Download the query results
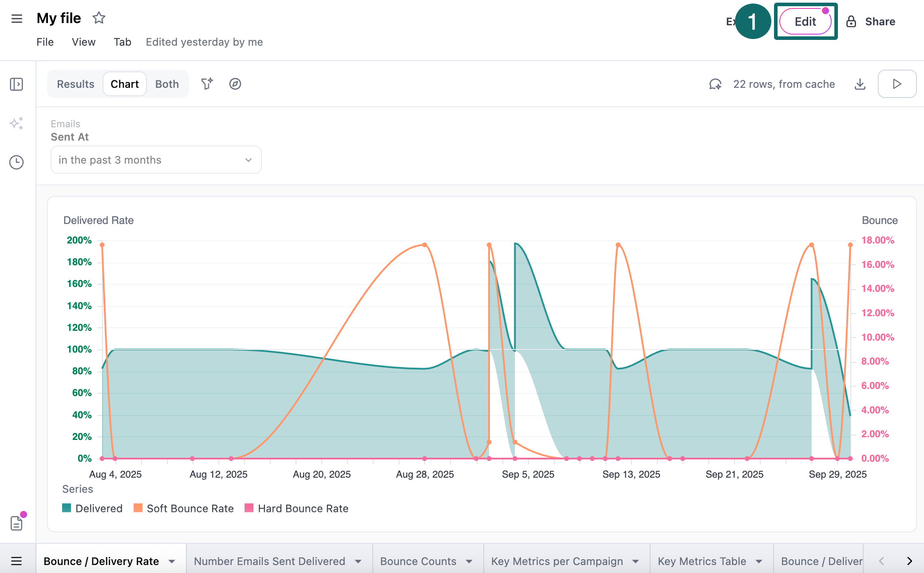This screenshot has height=573, width=924. click(860, 84)
